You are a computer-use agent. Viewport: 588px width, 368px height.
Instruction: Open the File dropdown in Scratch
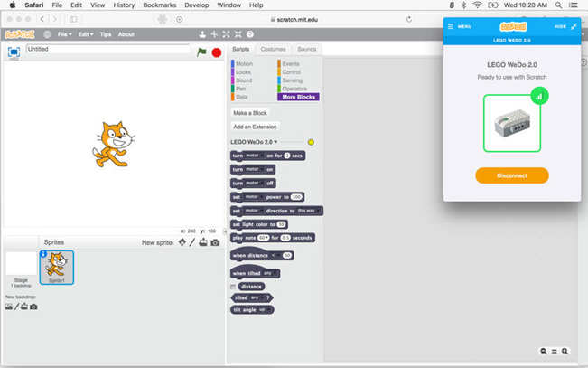tap(64, 34)
